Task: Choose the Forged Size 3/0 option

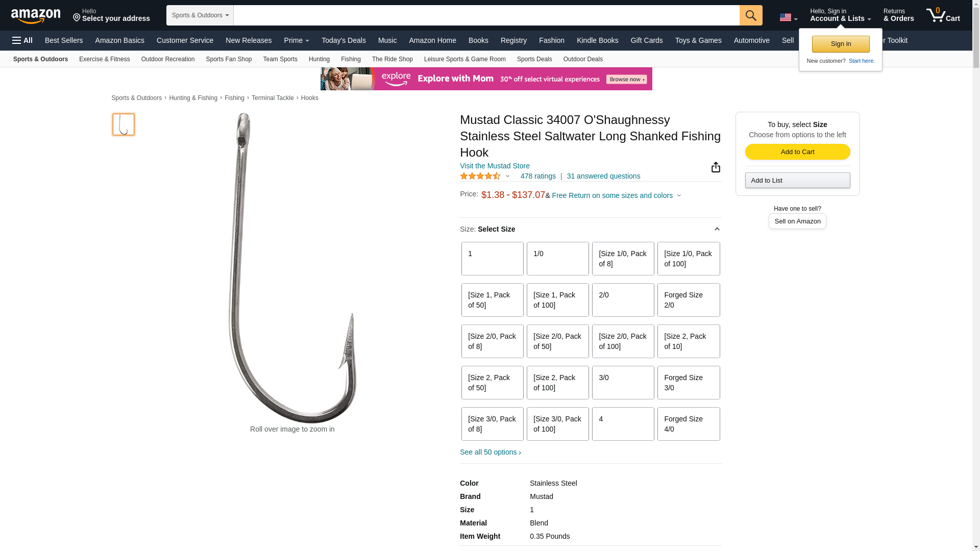Action: (688, 383)
